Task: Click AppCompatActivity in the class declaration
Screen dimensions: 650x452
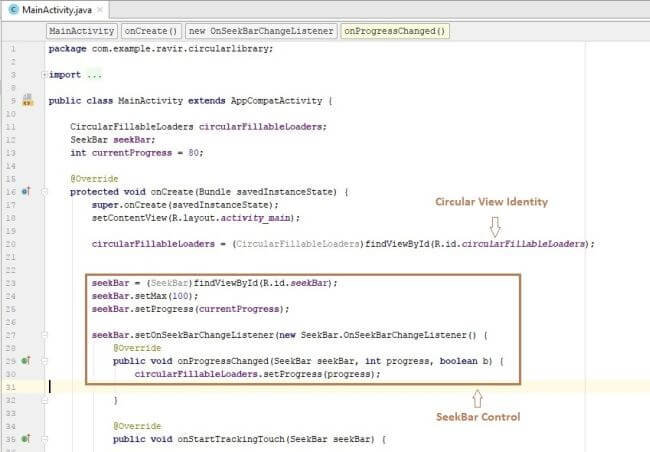Action: click(276, 101)
